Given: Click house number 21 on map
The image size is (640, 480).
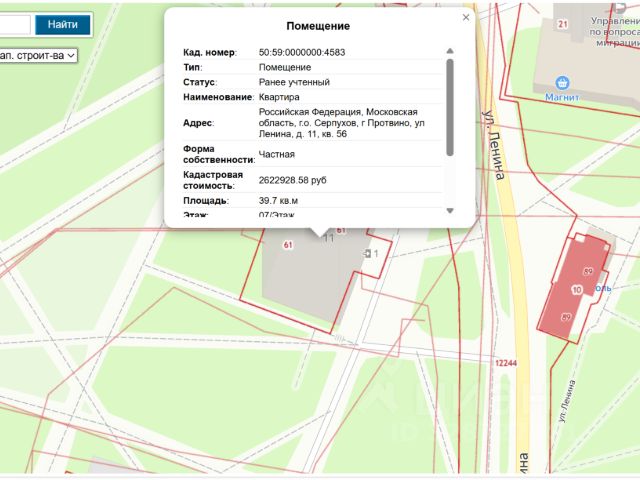Looking at the screenshot, I should tap(563, 24).
